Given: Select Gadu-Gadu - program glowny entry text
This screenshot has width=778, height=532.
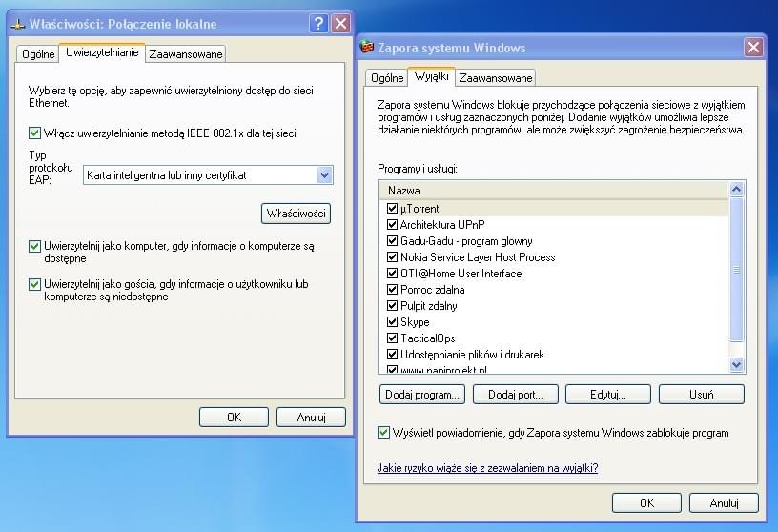Looking at the screenshot, I should coord(466,241).
